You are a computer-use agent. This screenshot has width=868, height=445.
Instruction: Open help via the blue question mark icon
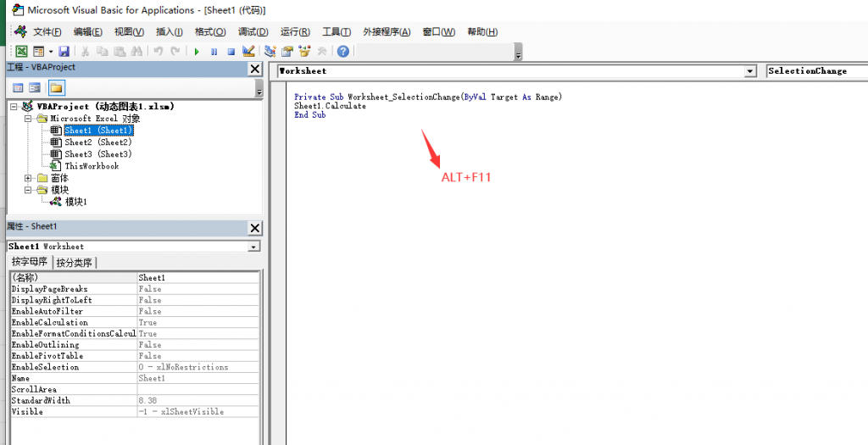(x=343, y=51)
